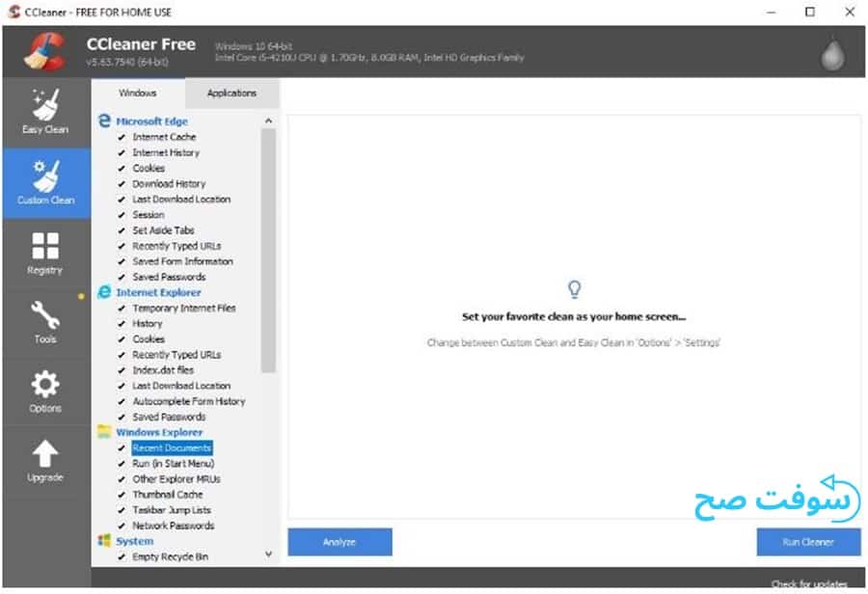The image size is (868, 594).
Task: Click the cleaning list scrollbar thumb
Action: point(268,250)
